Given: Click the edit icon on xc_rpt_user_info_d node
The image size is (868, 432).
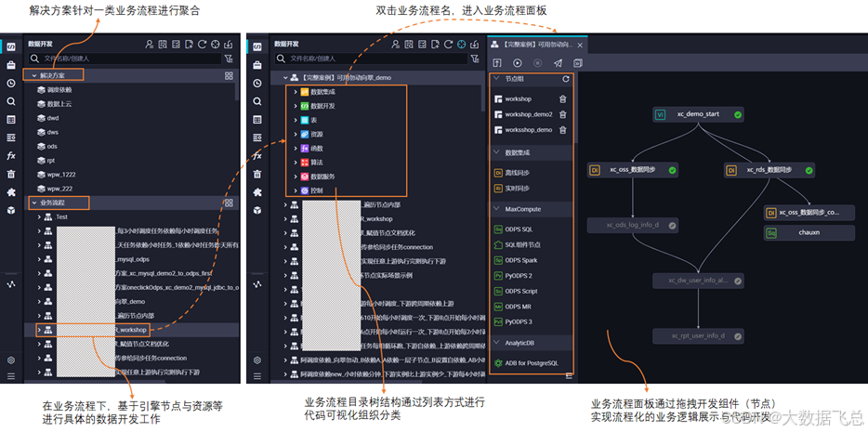Looking at the screenshot, I should coord(737,335).
